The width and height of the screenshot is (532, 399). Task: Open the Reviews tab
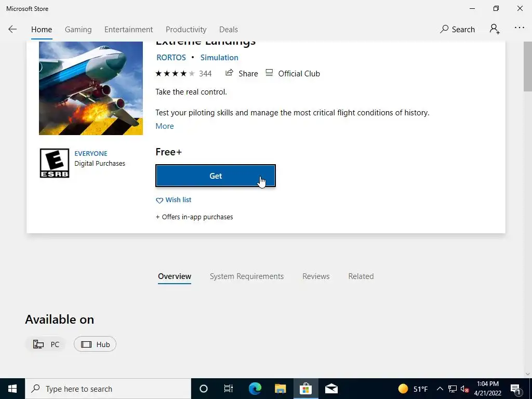pyautogui.click(x=316, y=276)
